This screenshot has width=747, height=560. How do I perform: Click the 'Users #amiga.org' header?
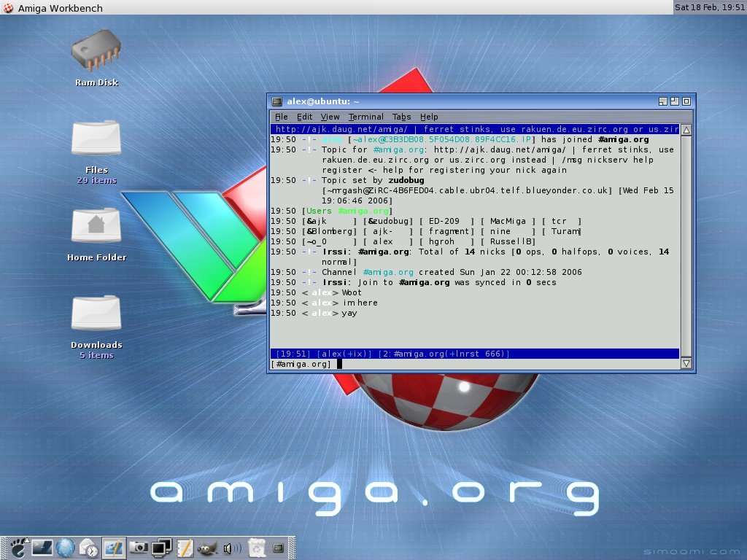(347, 211)
